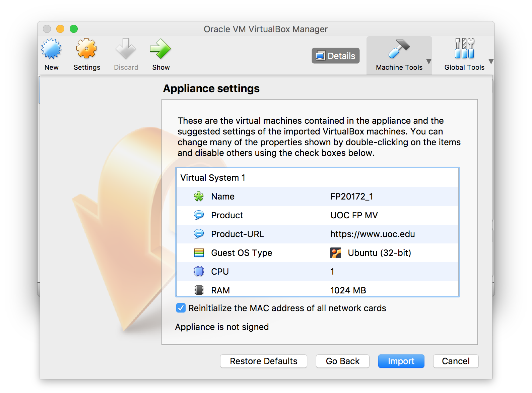Select the Global Tools icon
532x393 pixels.
(464, 49)
